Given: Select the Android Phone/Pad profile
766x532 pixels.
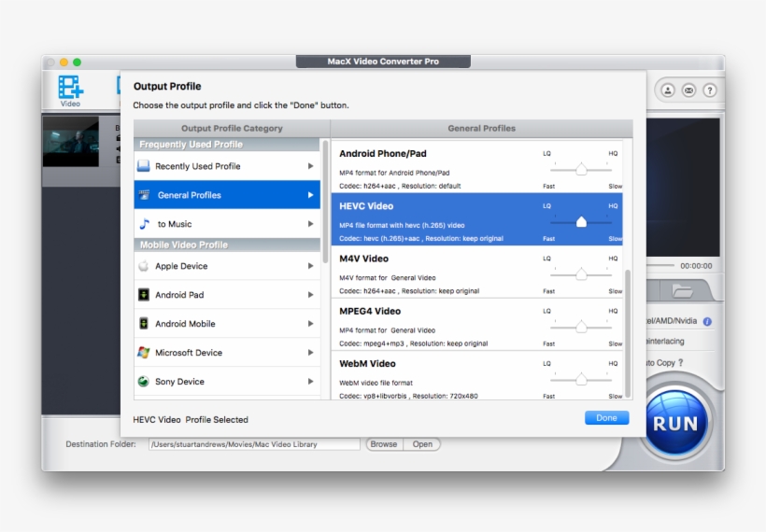Looking at the screenshot, I should [x=476, y=166].
